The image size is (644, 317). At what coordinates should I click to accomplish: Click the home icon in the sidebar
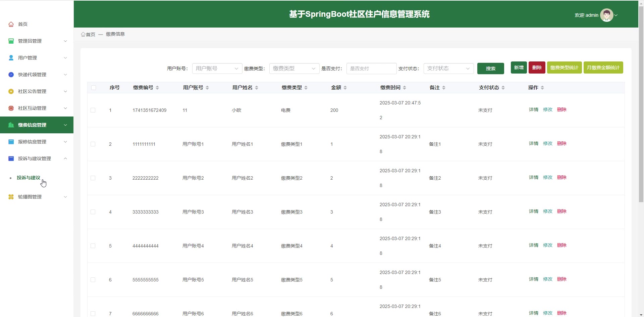click(x=11, y=24)
